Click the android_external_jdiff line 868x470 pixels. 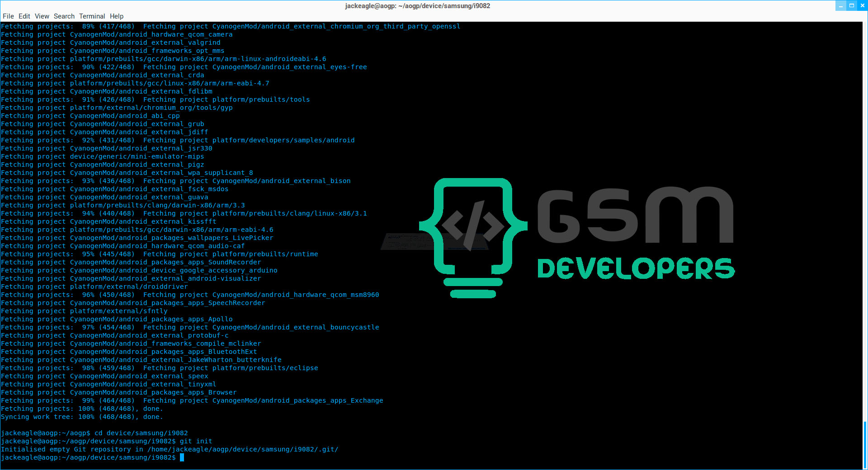(x=104, y=132)
